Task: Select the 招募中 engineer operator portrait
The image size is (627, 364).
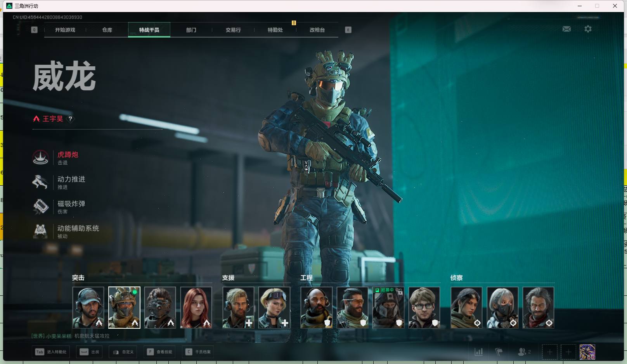Action: pyautogui.click(x=388, y=307)
